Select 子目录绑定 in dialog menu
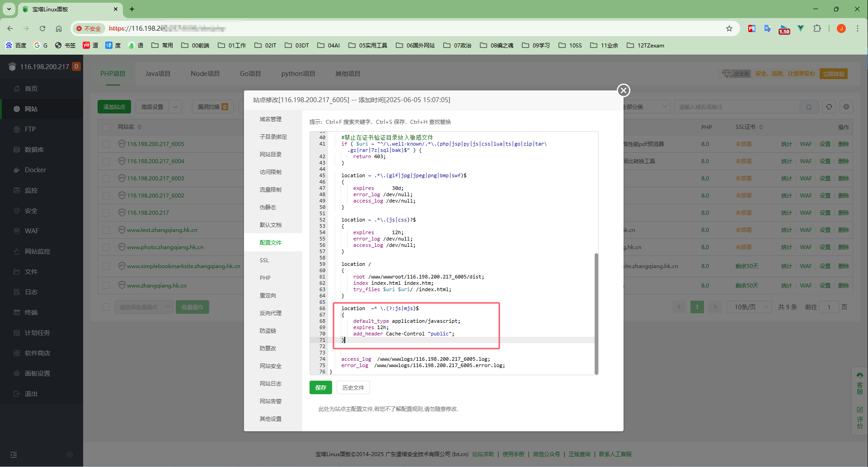 coord(273,137)
